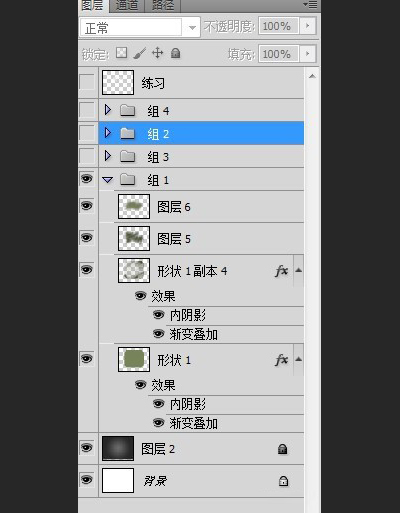The width and height of the screenshot is (400, 513).
Task: Click the lock icon on 背景 layer
Action: (x=283, y=481)
